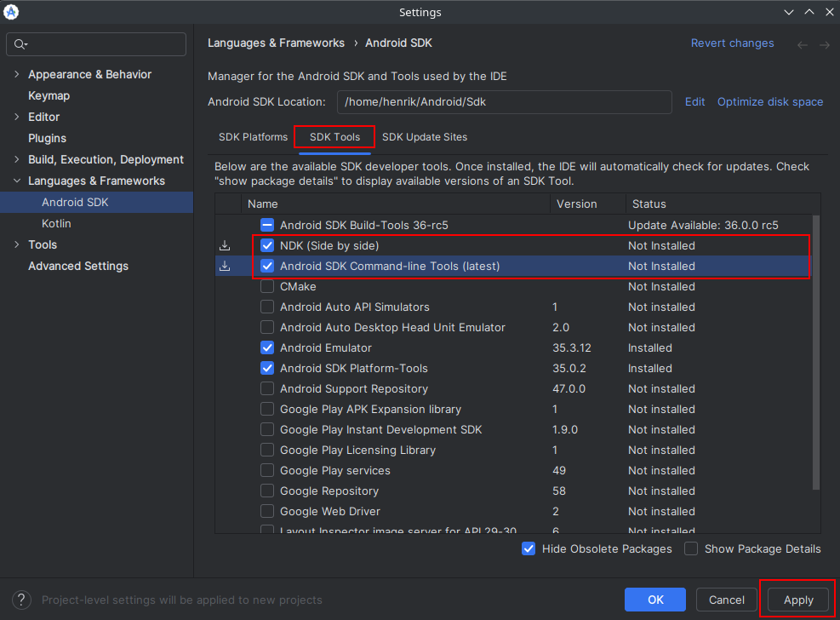Expand Build, Execution, Deployment section
The image size is (840, 620).
pyautogui.click(x=17, y=159)
